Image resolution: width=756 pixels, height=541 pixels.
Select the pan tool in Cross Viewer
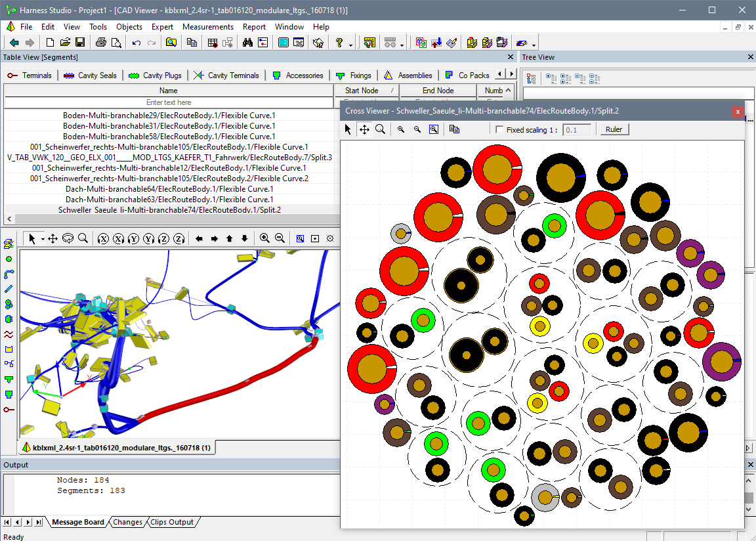[364, 129]
